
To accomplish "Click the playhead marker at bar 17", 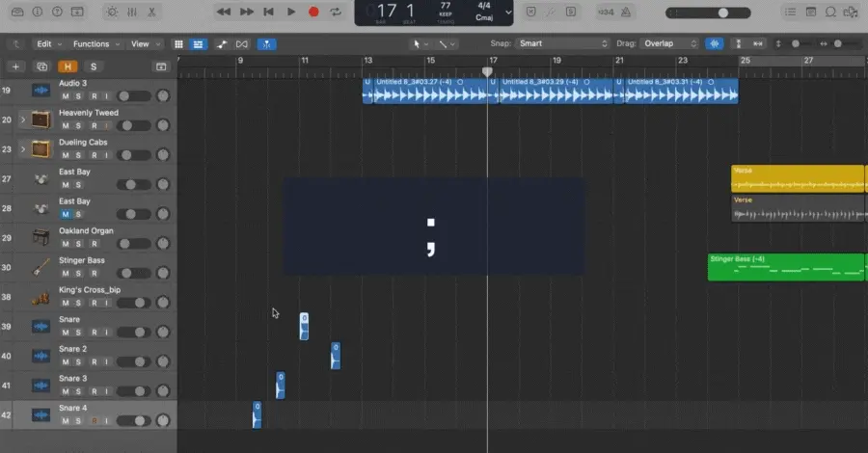I will (487, 72).
